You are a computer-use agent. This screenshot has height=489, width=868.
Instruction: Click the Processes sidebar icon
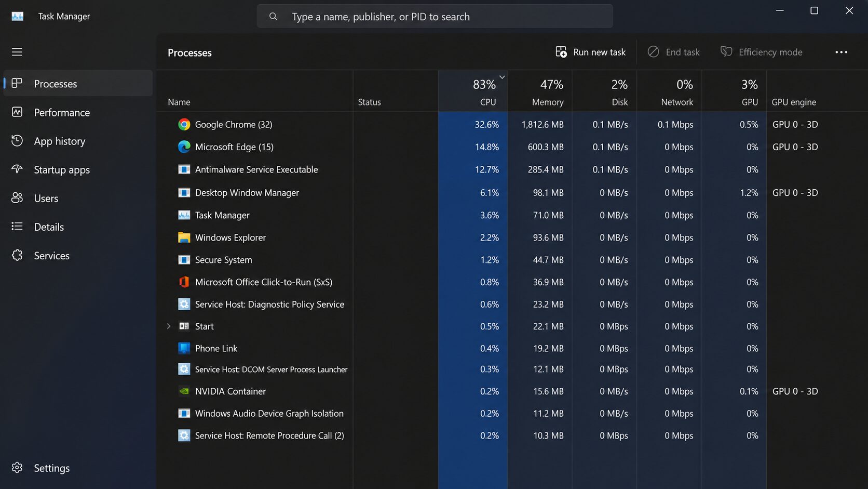click(17, 83)
